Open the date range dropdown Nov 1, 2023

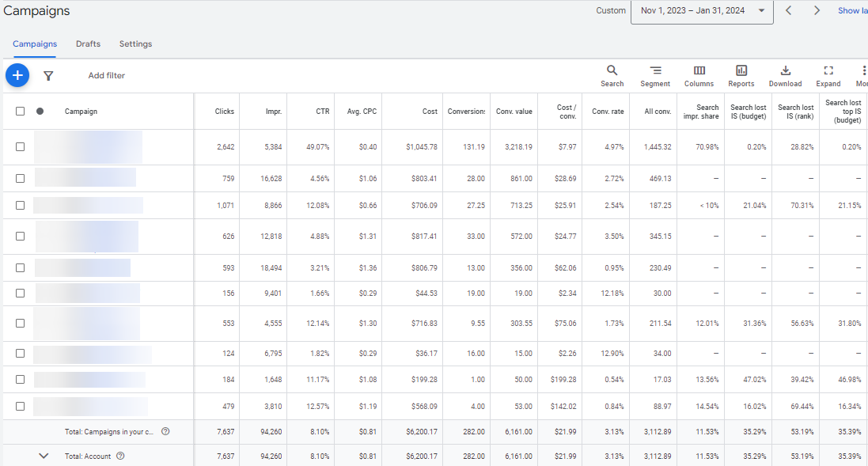pos(702,11)
